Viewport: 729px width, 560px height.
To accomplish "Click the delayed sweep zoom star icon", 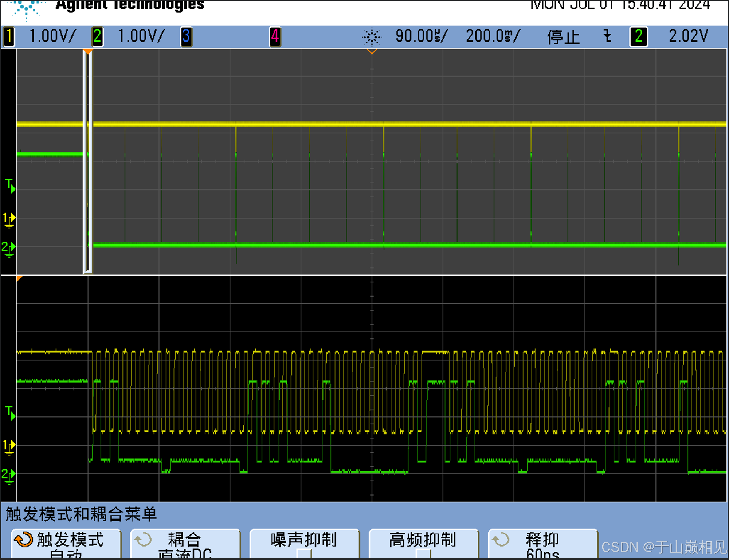I will pyautogui.click(x=372, y=37).
